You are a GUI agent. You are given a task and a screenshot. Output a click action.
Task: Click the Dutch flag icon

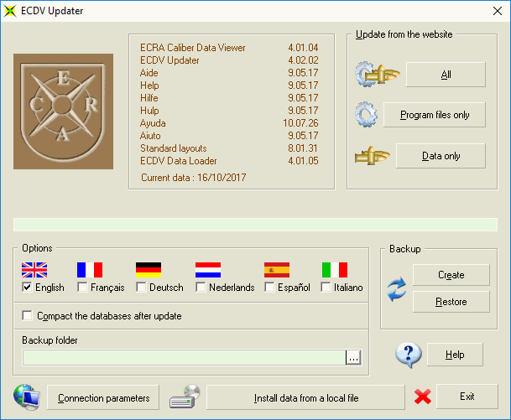tap(208, 270)
